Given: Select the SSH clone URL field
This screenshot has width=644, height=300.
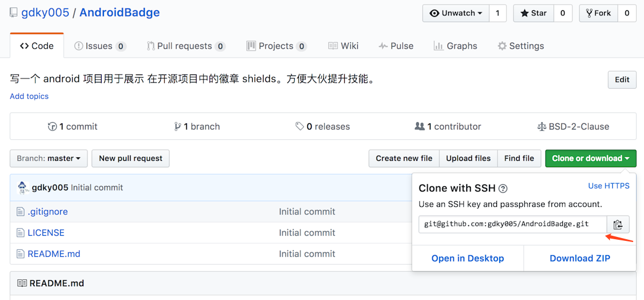Looking at the screenshot, I should [513, 224].
